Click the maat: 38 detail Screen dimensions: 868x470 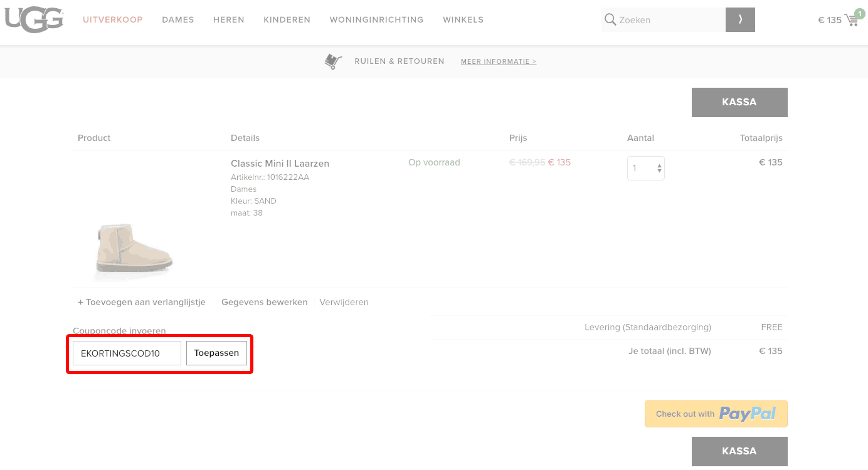point(246,213)
